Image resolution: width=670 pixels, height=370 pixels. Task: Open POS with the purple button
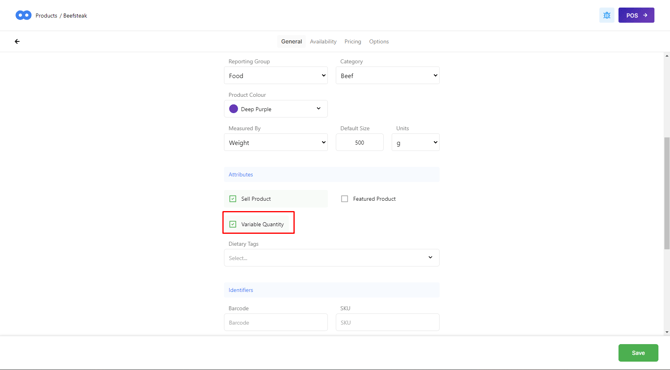[x=636, y=15]
